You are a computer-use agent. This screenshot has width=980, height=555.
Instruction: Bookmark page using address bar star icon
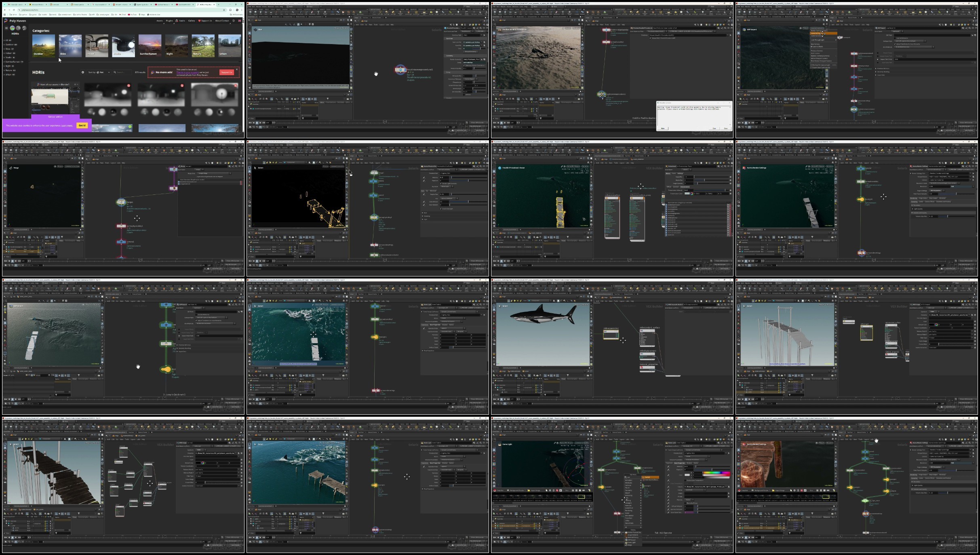coord(224,10)
